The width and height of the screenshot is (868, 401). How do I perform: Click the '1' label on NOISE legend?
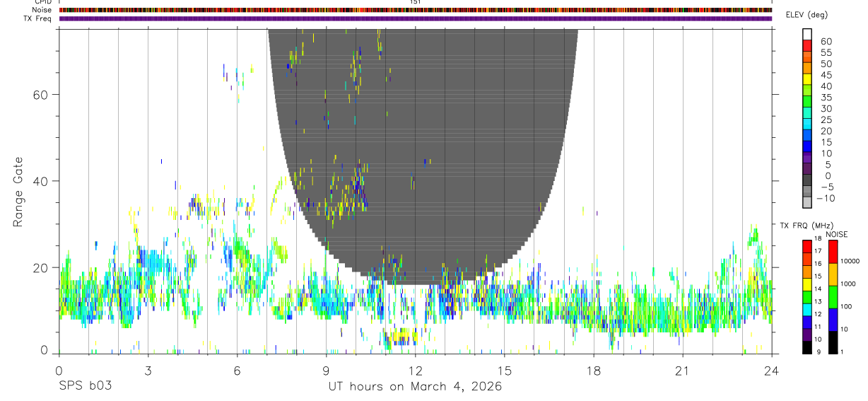click(843, 351)
